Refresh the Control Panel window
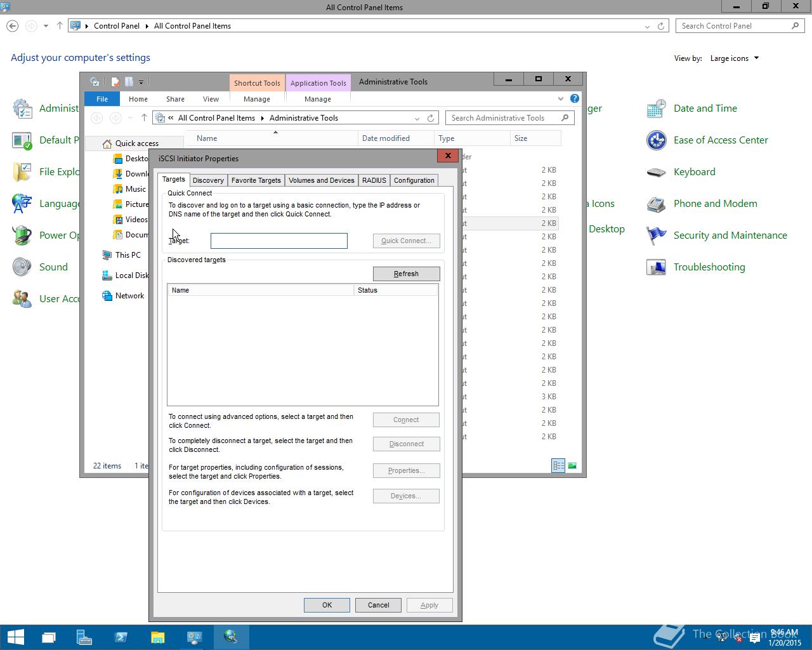 click(x=661, y=26)
